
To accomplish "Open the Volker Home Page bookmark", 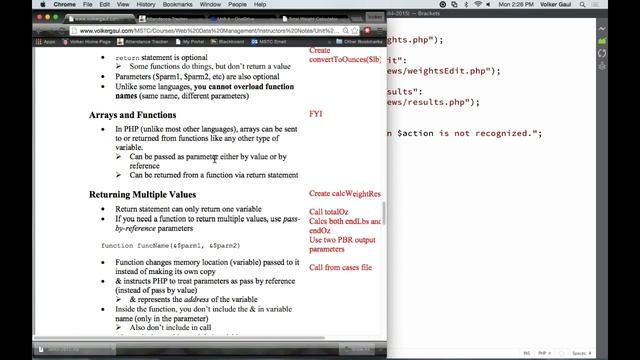I will (87, 42).
